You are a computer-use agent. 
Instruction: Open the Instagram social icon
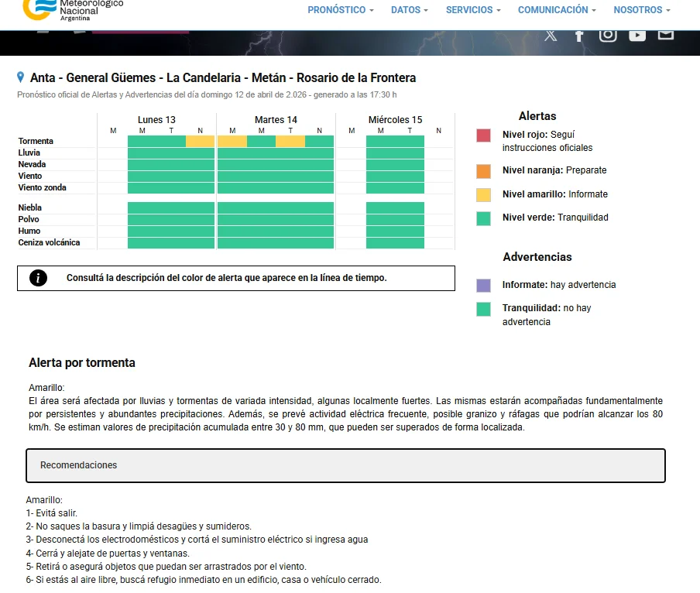[x=608, y=36]
